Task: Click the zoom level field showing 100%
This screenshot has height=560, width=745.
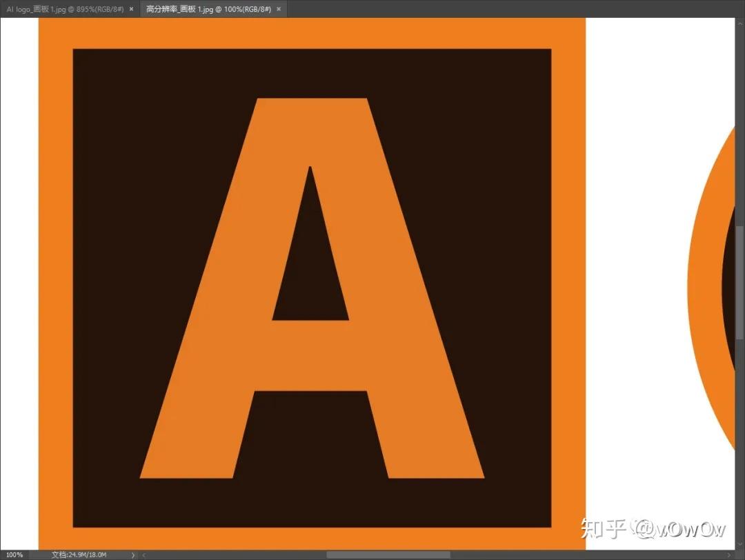Action: point(14,554)
